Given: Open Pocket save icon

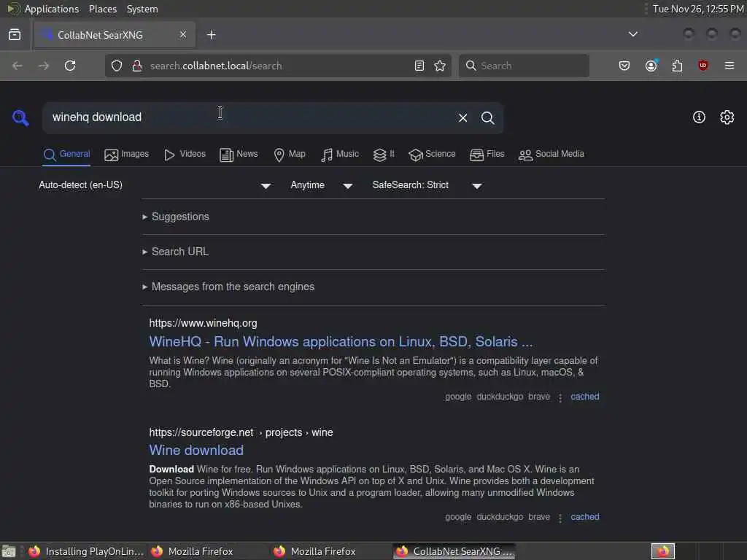Looking at the screenshot, I should [624, 66].
